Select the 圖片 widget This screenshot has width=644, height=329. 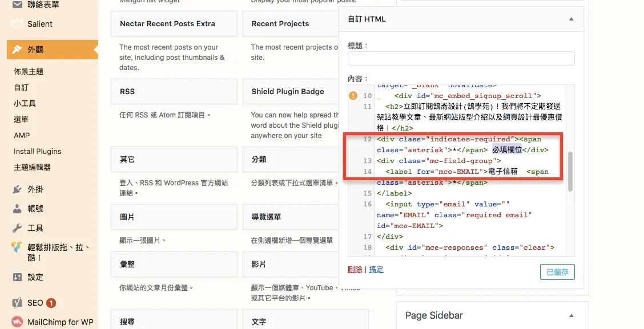(x=174, y=217)
